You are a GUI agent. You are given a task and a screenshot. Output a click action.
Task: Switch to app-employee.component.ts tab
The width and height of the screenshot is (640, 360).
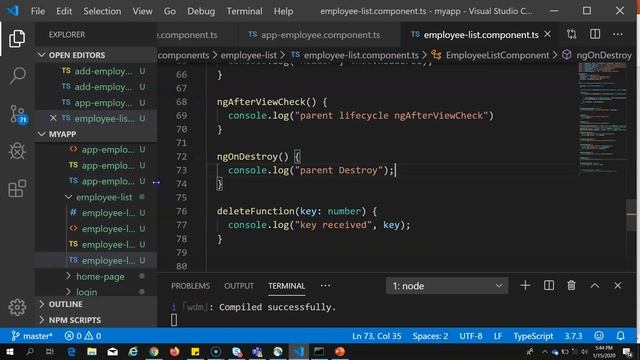pyautogui.click(x=320, y=35)
